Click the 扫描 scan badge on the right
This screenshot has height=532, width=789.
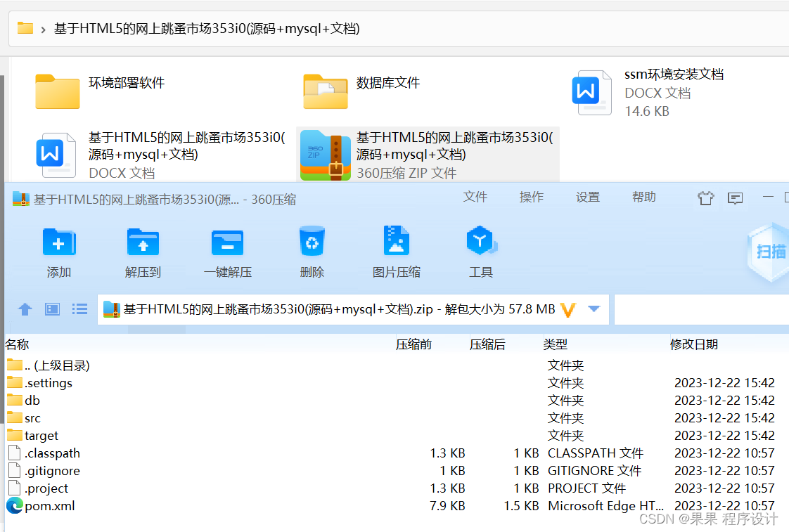770,253
